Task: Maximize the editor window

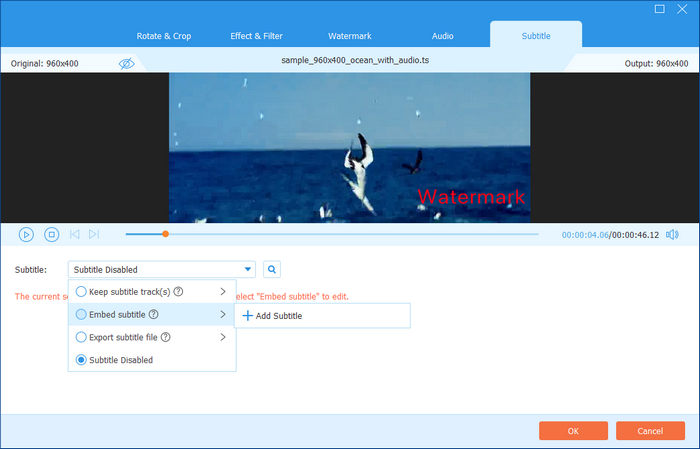Action: tap(659, 9)
